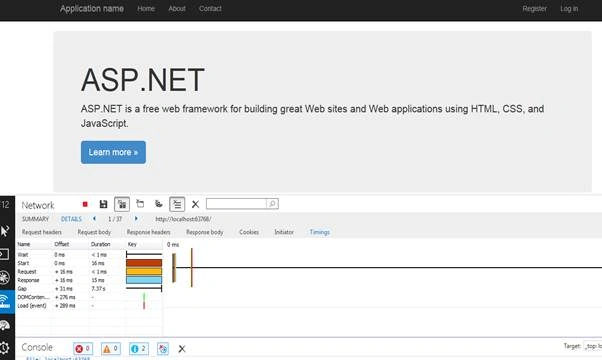Go to next request with right arrow

tap(136, 219)
